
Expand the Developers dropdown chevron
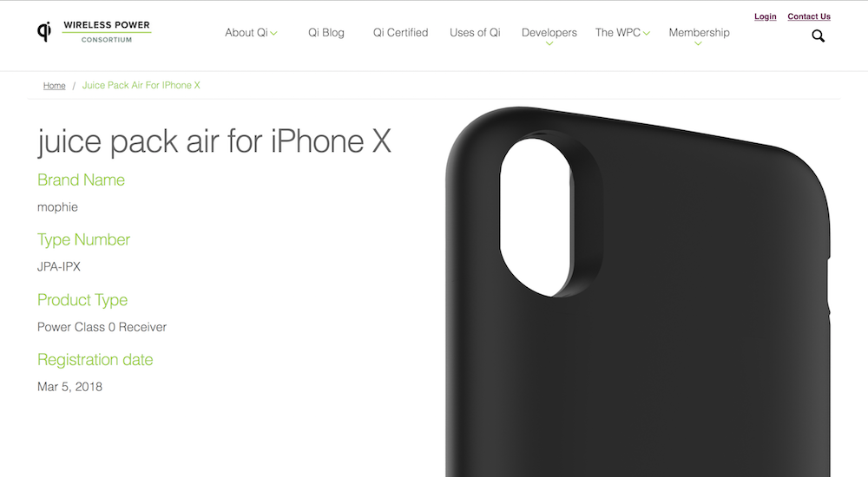pos(549,43)
